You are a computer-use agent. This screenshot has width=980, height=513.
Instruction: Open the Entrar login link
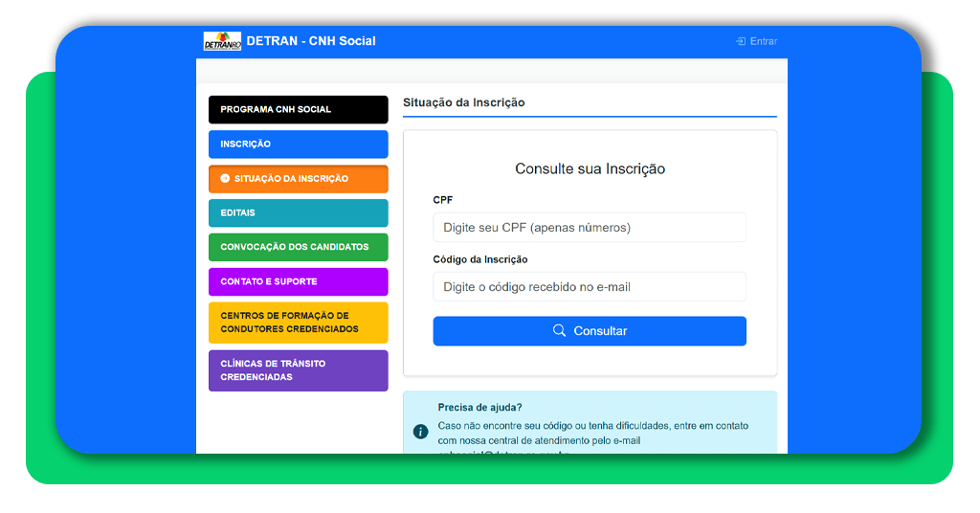(757, 41)
